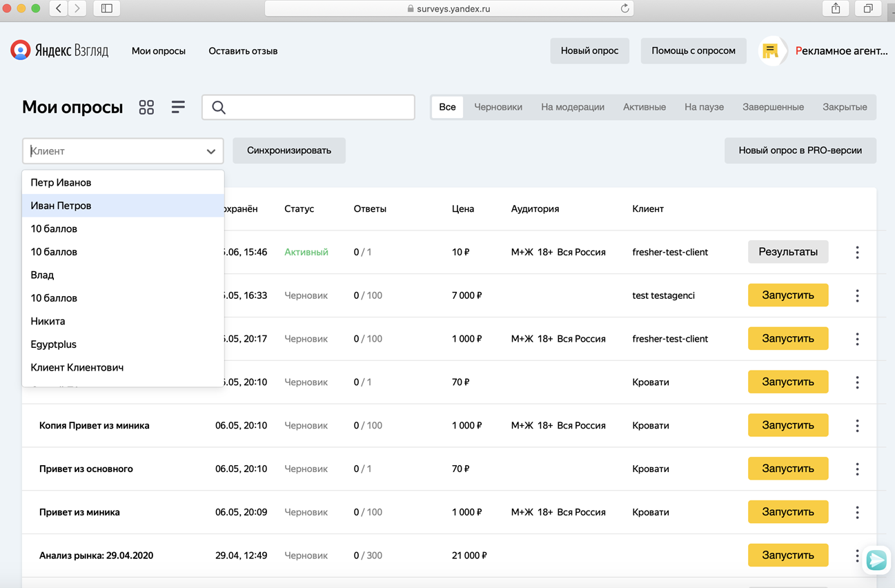Choose Иван Петров from client list
The image size is (895, 588).
123,206
